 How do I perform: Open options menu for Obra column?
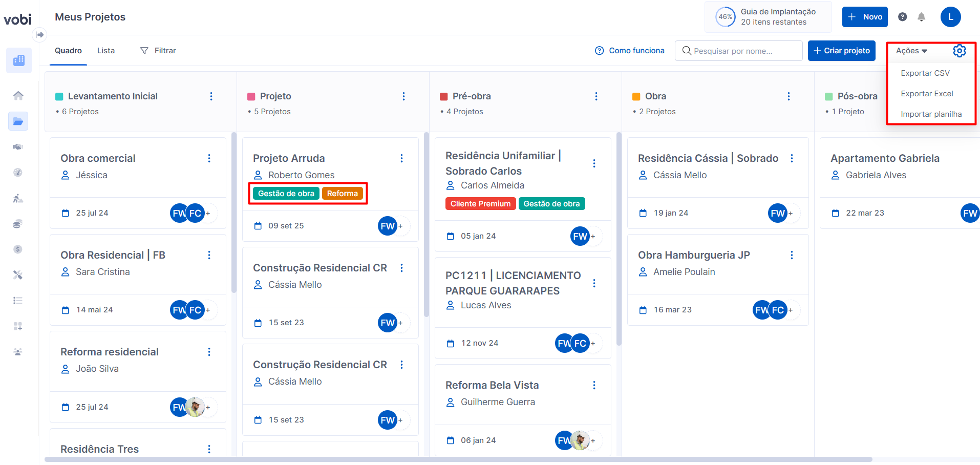point(789,96)
